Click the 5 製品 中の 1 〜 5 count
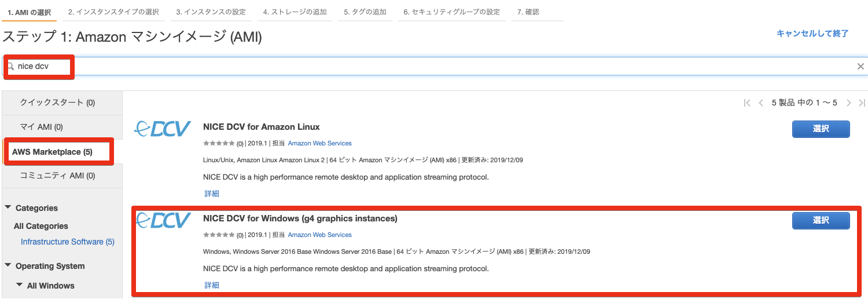Screen dimensions: 868x299 (804, 103)
